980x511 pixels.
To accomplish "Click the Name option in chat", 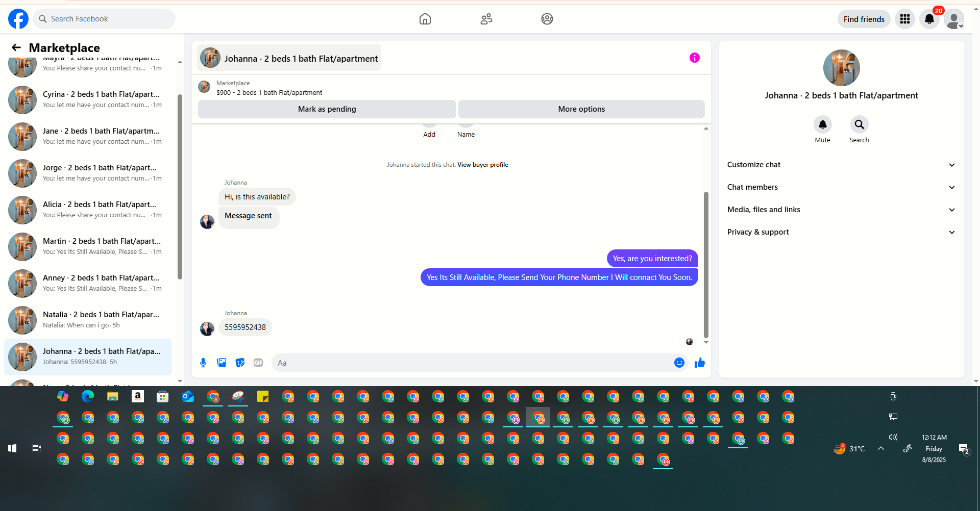I will [466, 134].
